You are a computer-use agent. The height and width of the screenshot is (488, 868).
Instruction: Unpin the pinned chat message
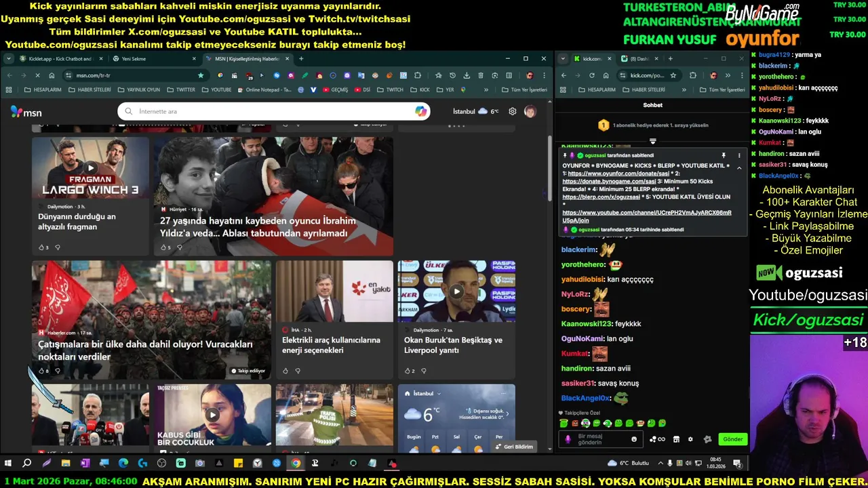click(x=724, y=155)
